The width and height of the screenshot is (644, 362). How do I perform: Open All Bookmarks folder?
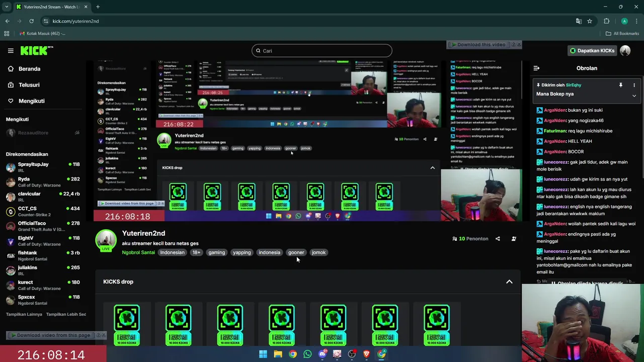pyautogui.click(x=622, y=33)
